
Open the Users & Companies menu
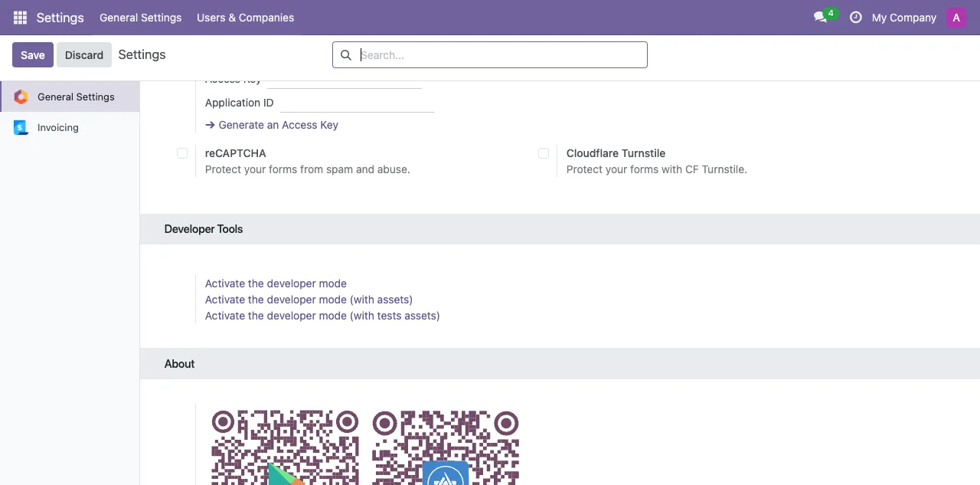245,18
